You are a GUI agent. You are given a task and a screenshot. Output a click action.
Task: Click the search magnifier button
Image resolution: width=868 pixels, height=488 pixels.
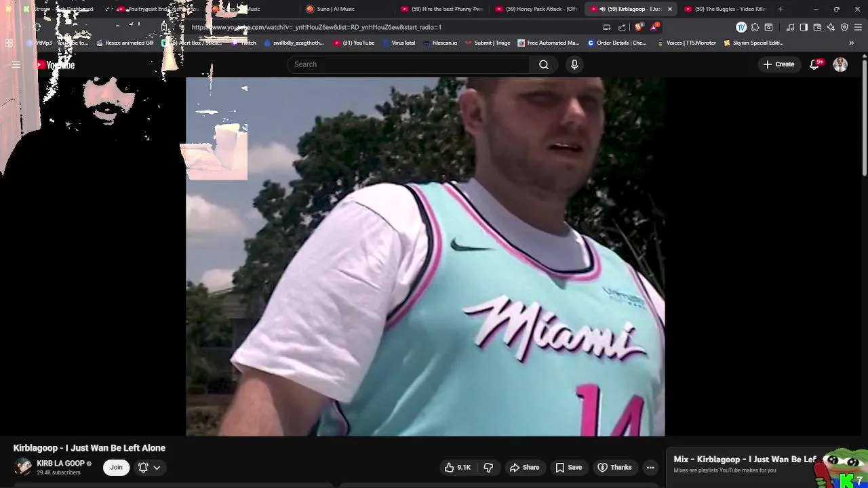(x=544, y=64)
